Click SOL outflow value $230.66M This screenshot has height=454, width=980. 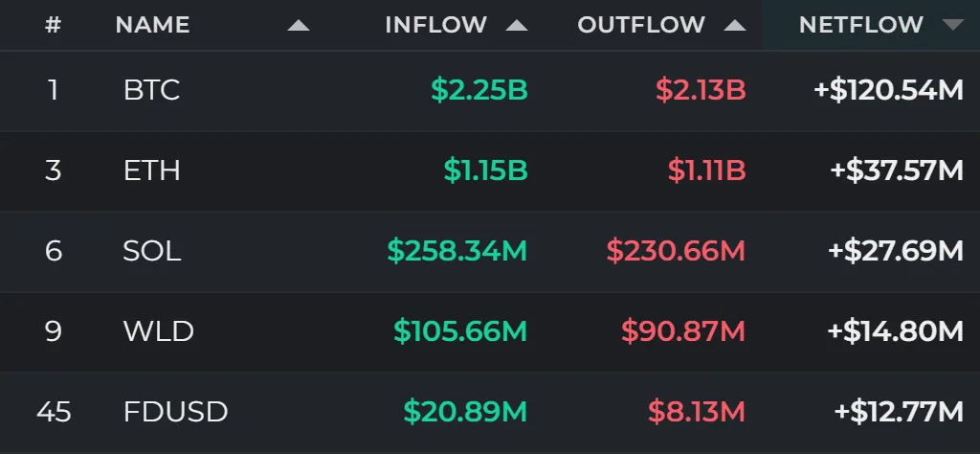[677, 251]
